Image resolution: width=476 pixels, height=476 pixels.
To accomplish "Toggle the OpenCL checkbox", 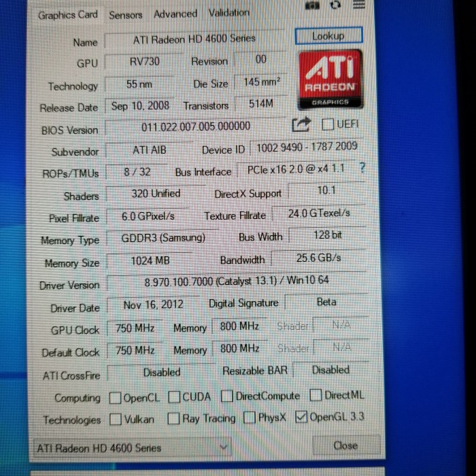I will 115,398.
